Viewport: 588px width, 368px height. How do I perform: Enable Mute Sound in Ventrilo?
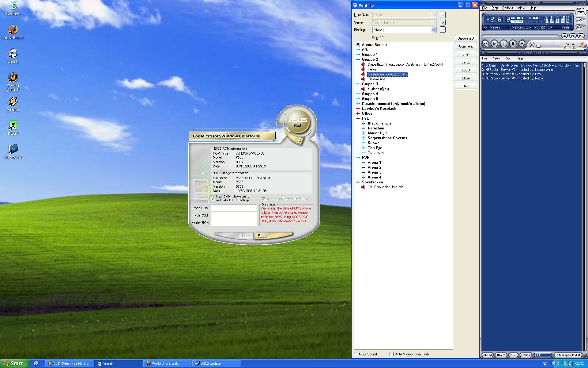[356, 354]
